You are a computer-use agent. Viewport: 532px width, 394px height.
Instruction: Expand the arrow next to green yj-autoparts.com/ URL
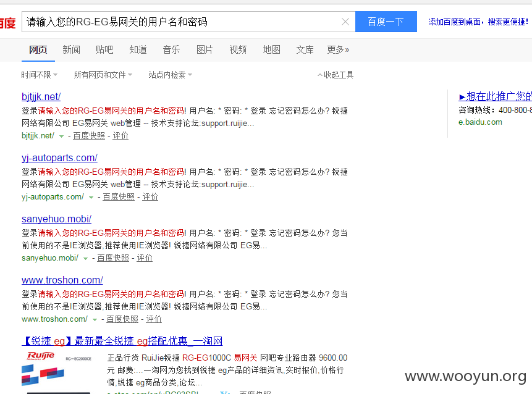91,198
